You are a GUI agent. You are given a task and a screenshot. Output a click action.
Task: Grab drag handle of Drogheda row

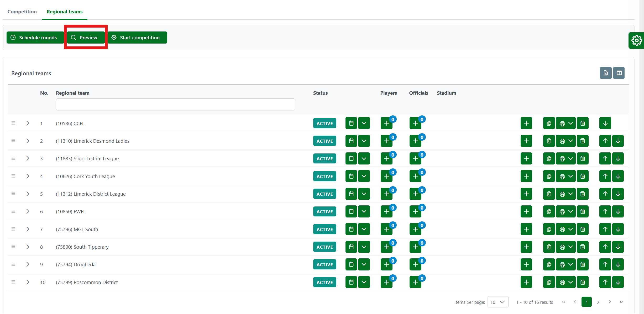click(x=13, y=264)
